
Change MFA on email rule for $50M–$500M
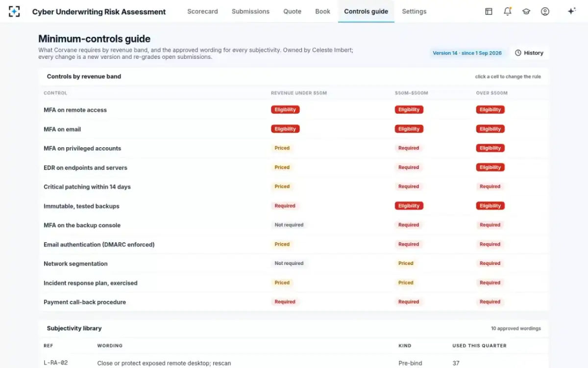click(409, 129)
